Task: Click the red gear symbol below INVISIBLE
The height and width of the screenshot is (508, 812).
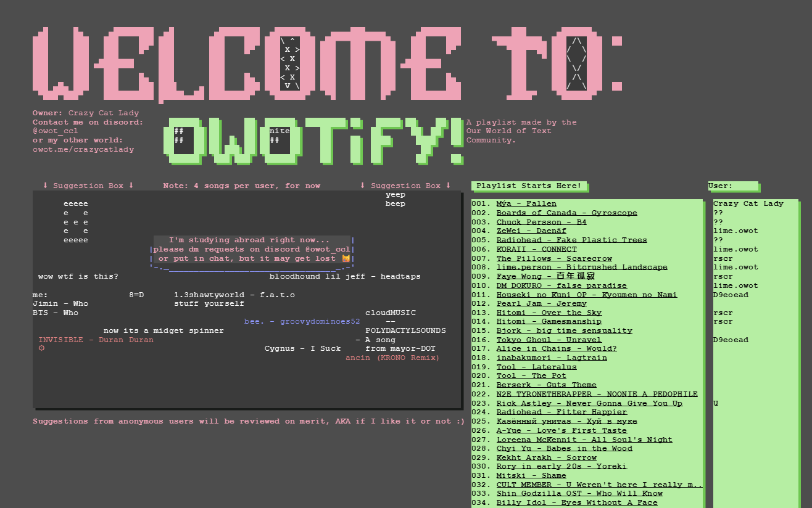Action: tap(41, 348)
